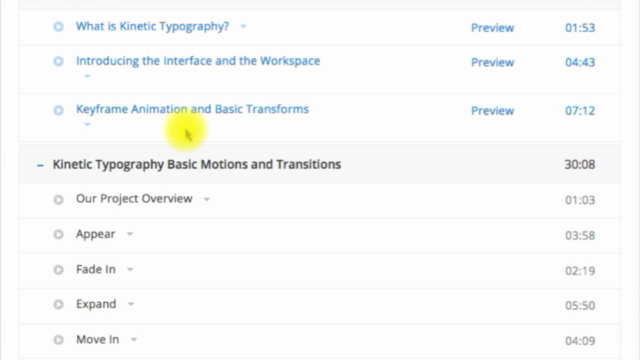Click play icon next to Move In lecture
640x360 pixels.
(58, 340)
